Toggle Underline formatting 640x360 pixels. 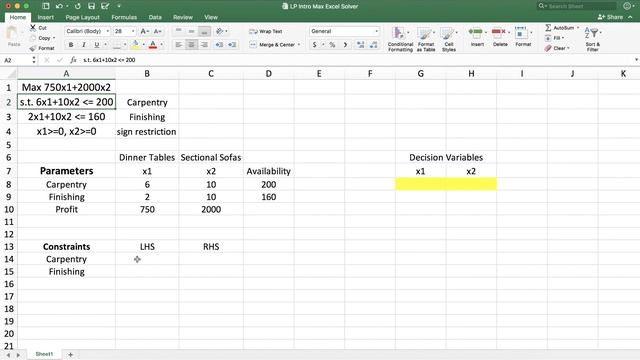pyautogui.click(x=97, y=44)
